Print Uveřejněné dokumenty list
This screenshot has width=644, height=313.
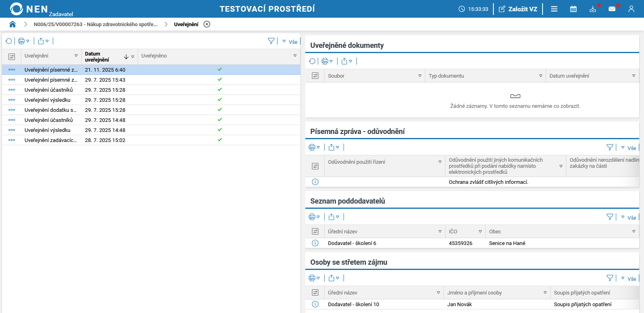point(327,61)
